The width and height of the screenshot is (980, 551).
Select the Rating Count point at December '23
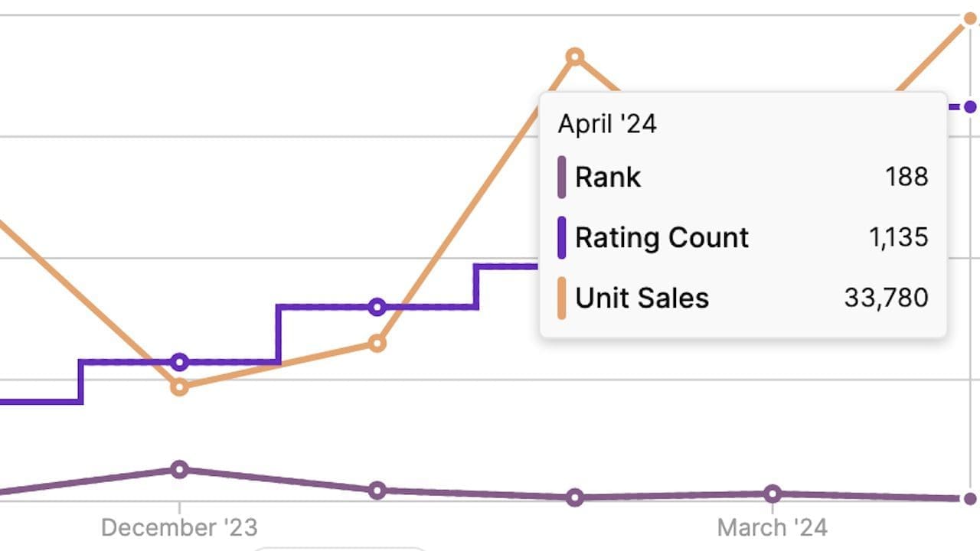(179, 362)
